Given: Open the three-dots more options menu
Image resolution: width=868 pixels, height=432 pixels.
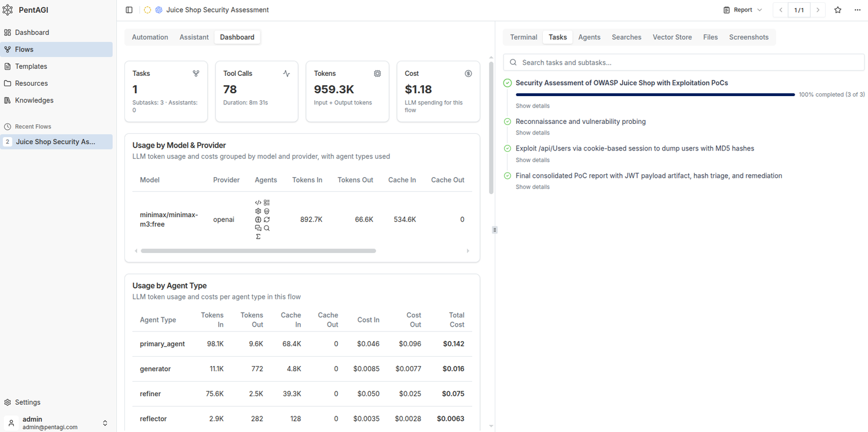Looking at the screenshot, I should pyautogui.click(x=858, y=10).
